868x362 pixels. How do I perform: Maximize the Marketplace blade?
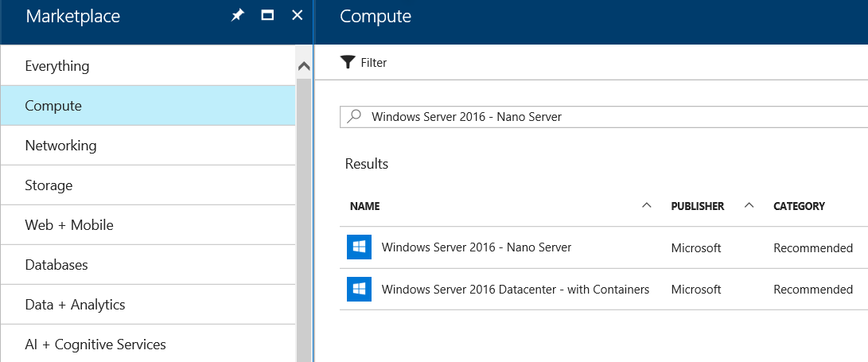tap(267, 15)
